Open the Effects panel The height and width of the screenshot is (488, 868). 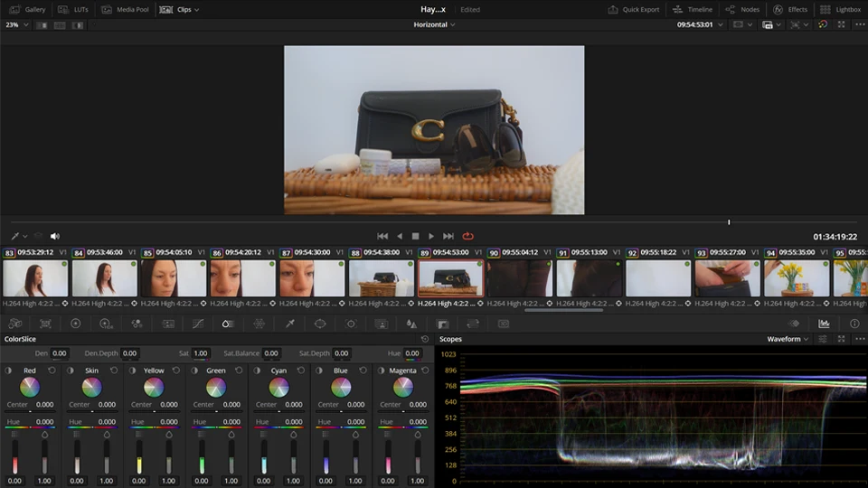tap(790, 9)
